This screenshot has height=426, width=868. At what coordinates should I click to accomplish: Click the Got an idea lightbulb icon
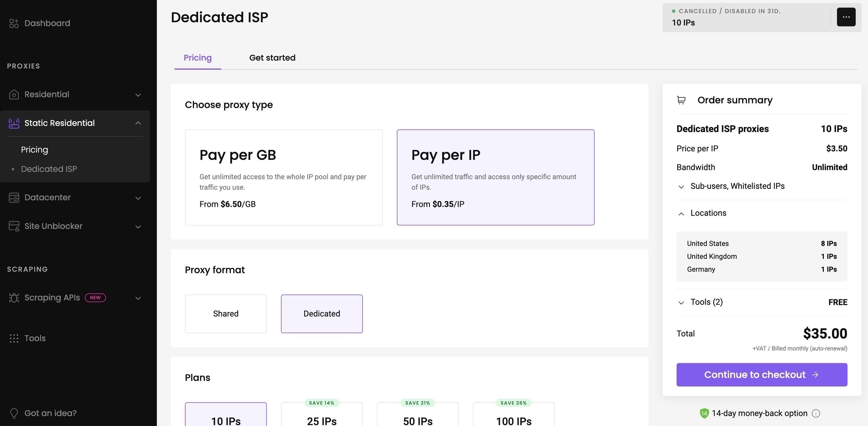14,413
